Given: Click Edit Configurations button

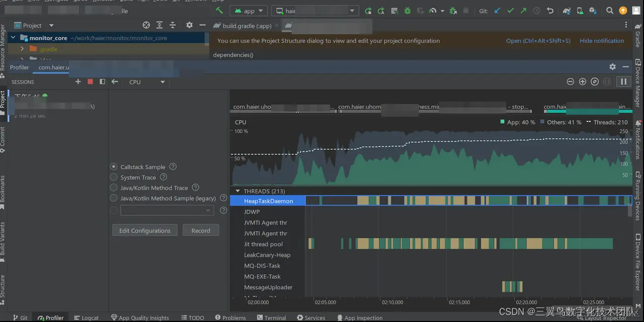Looking at the screenshot, I should click(145, 230).
